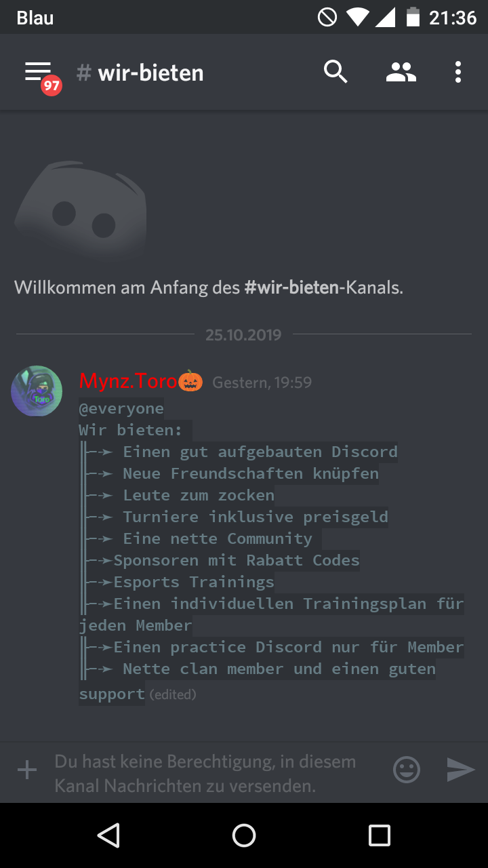The height and width of the screenshot is (868, 488).
Task: Open the recent apps square button
Action: tap(380, 835)
